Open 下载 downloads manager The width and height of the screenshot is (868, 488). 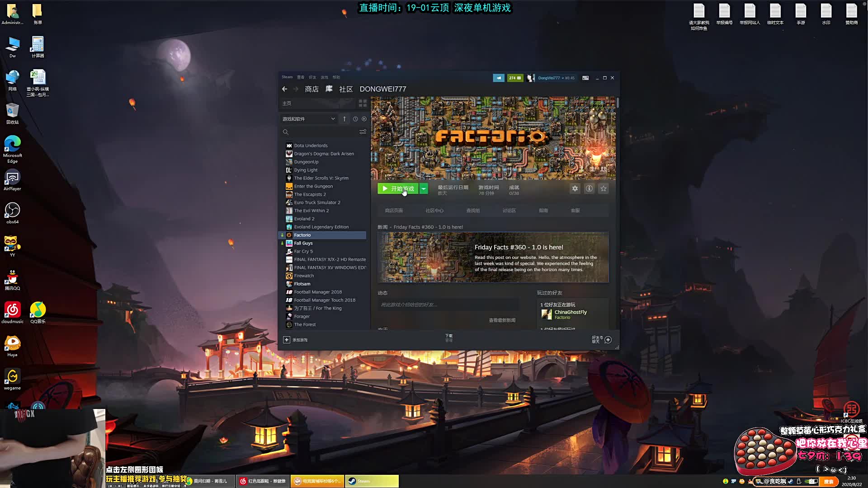pos(449,338)
